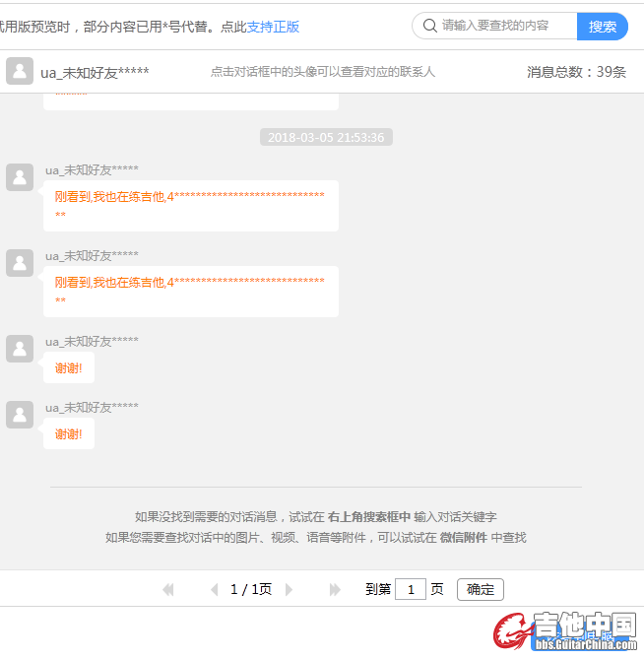Viewport: 644px width, 660px height.
Task: Jump to first page with double-left arrow
Action: click(168, 590)
